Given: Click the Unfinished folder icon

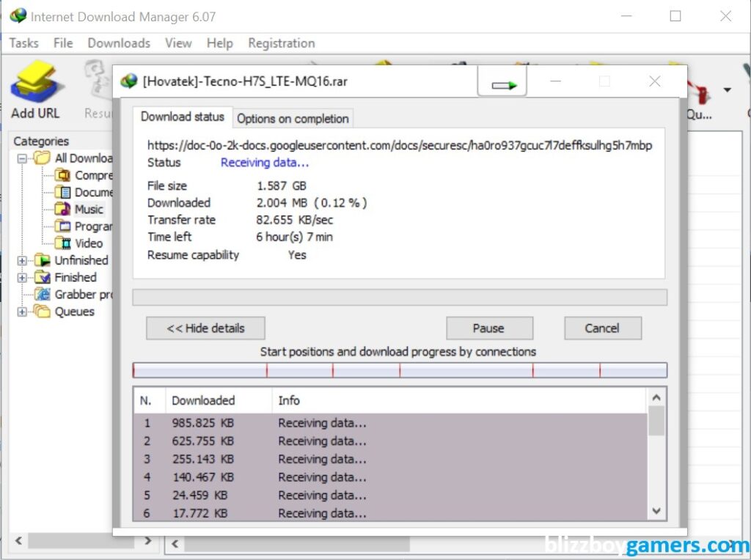Looking at the screenshot, I should (x=42, y=260).
